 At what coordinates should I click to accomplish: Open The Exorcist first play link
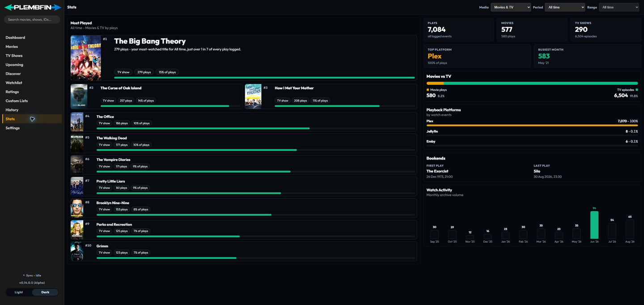tap(437, 171)
